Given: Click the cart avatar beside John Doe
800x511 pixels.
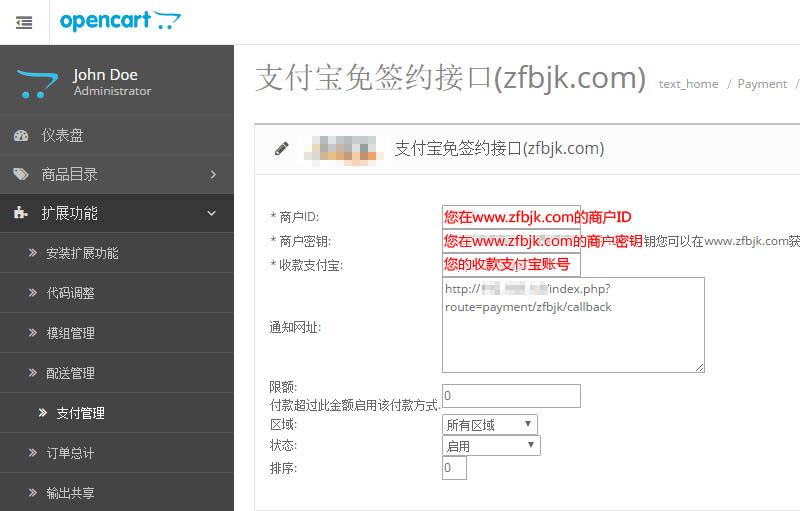Looking at the screenshot, I should (37, 84).
